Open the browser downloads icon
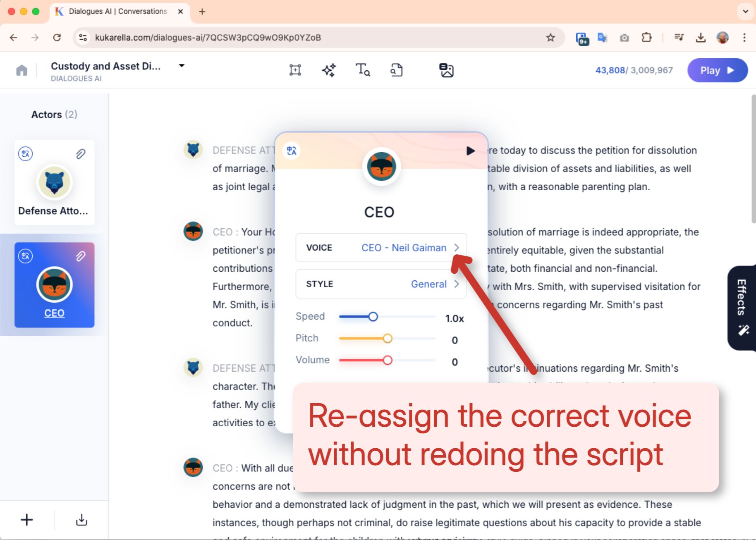Screen dimensions: 756x540 [x=701, y=38]
